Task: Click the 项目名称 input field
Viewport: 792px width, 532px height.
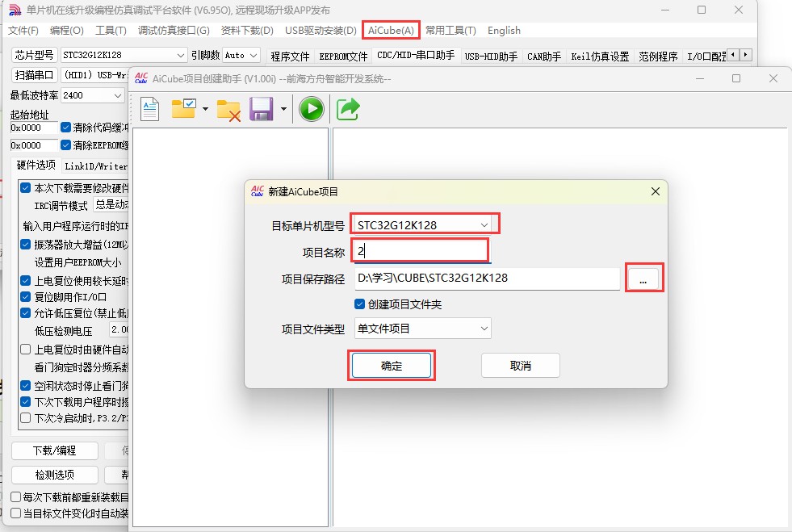Action: click(x=423, y=251)
